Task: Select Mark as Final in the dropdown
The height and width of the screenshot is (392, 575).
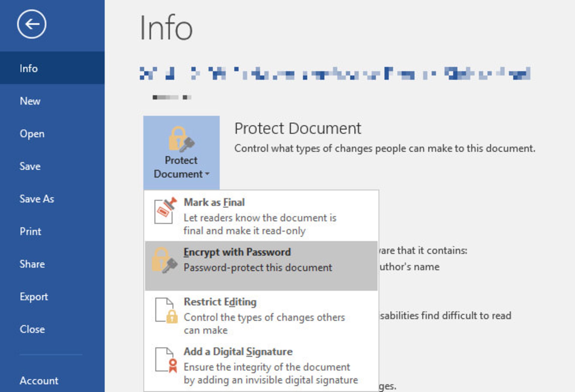Action: 214,202
